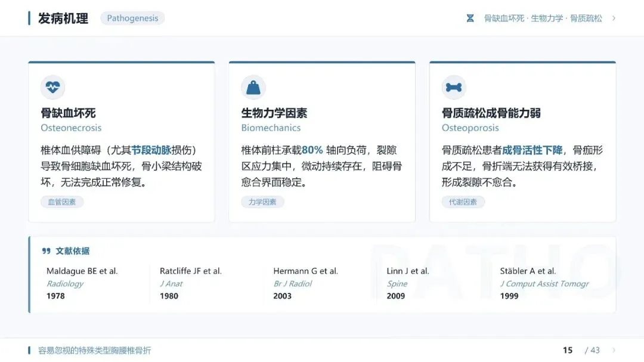Click reference Maldague BE et al.
This screenshot has height=362, width=644.
82,271
